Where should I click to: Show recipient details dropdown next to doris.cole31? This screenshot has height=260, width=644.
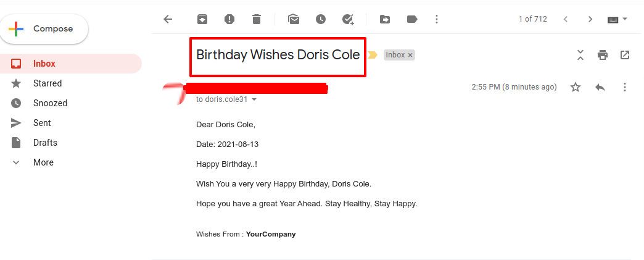pyautogui.click(x=254, y=99)
